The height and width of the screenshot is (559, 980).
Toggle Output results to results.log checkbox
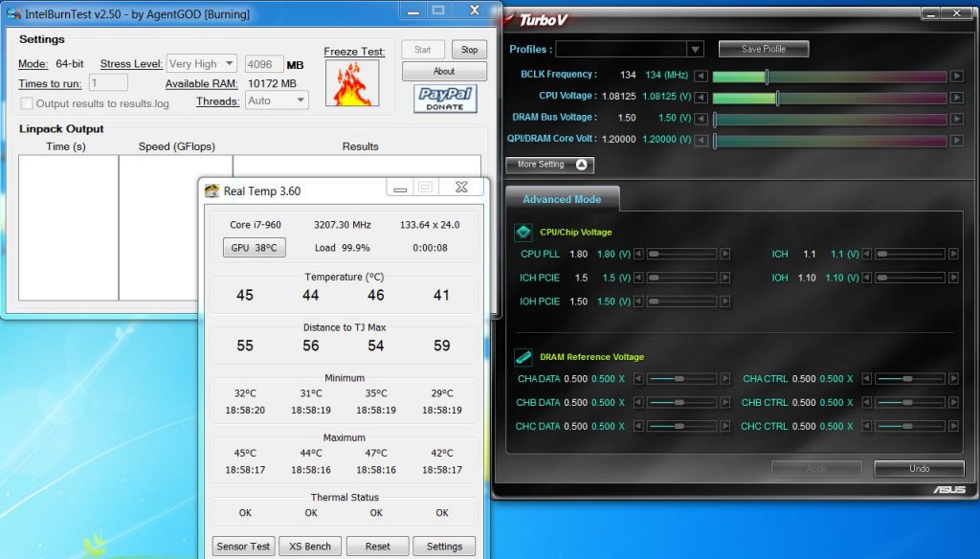tap(26, 103)
